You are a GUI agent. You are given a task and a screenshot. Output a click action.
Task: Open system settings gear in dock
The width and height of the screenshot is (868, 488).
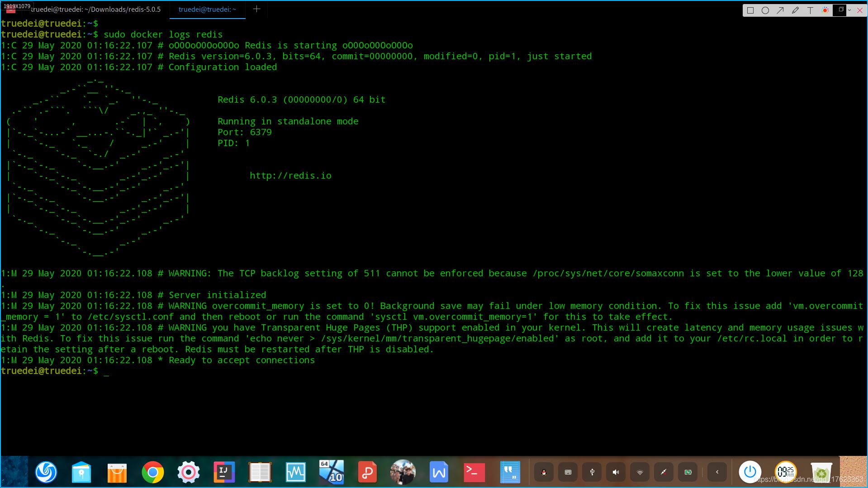coord(189,472)
